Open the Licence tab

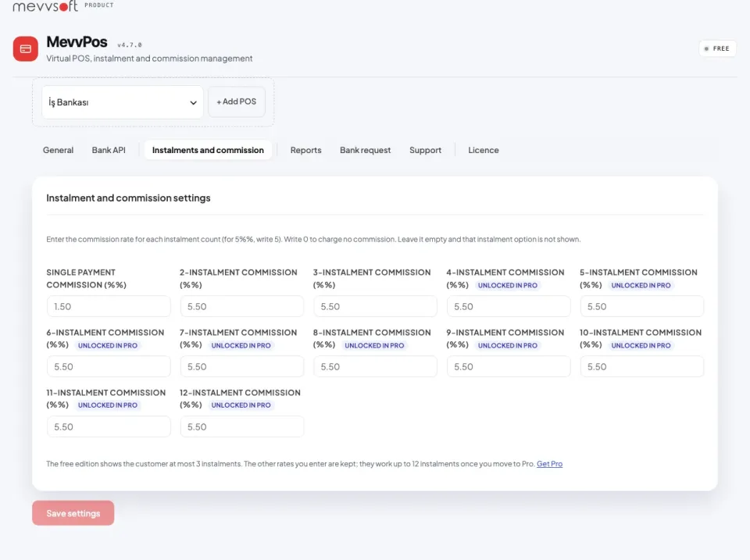pos(483,150)
